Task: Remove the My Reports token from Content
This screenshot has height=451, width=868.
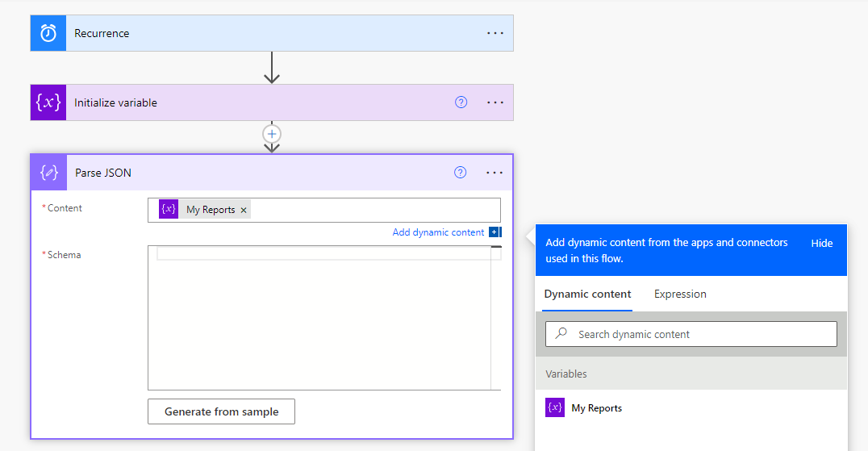Action: point(244,210)
